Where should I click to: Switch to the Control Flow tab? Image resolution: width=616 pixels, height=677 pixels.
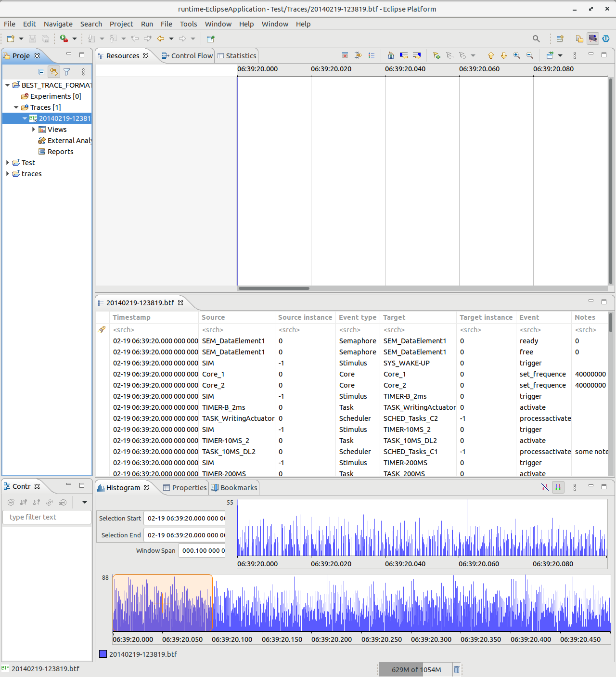point(188,56)
